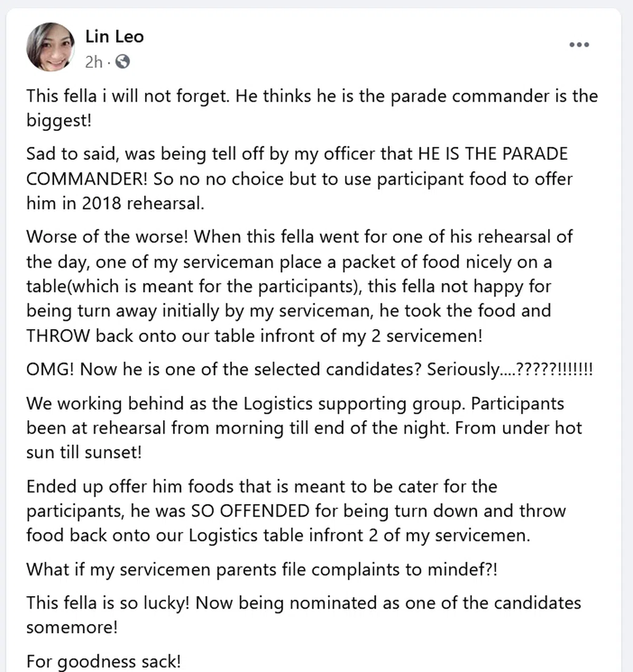633x672 pixels.
Task: Click the line starting "OMG! Now he is"
Action: pos(309,370)
